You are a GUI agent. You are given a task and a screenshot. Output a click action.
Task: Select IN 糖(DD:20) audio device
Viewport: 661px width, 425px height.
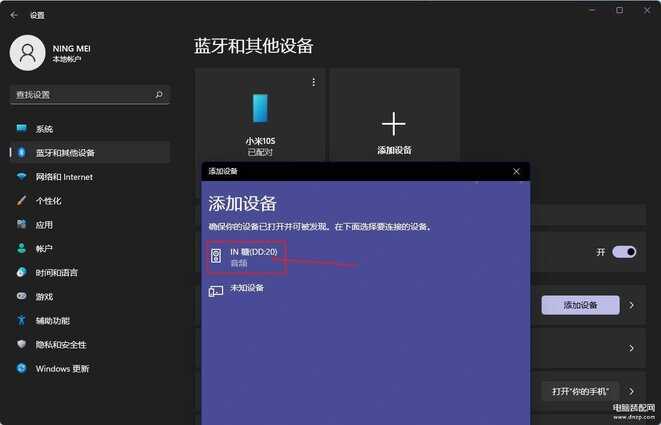[247, 258]
